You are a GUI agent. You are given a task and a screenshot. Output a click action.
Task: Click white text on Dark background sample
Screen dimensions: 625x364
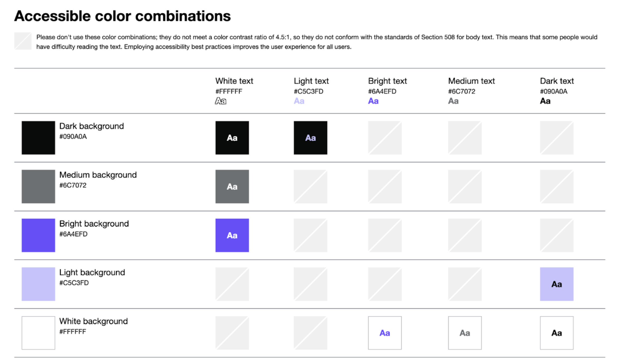click(232, 138)
